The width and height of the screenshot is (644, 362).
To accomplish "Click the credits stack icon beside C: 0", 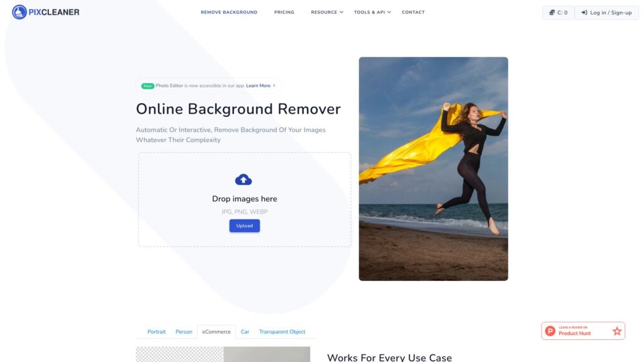I will pos(552,13).
